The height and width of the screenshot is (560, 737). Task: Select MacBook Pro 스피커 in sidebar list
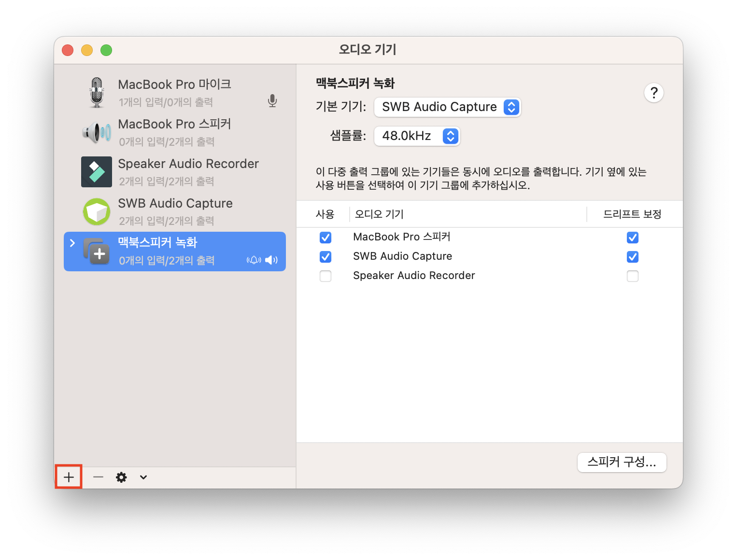pyautogui.click(x=175, y=132)
